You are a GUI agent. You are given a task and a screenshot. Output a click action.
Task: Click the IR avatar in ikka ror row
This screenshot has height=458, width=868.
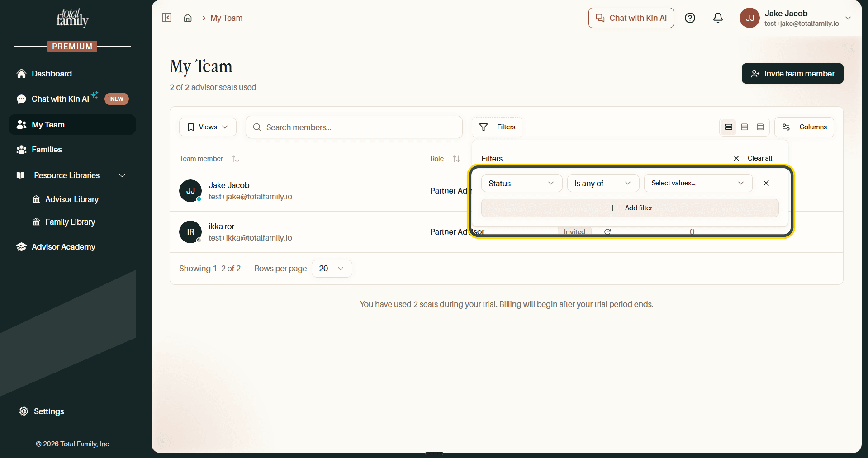pos(190,232)
